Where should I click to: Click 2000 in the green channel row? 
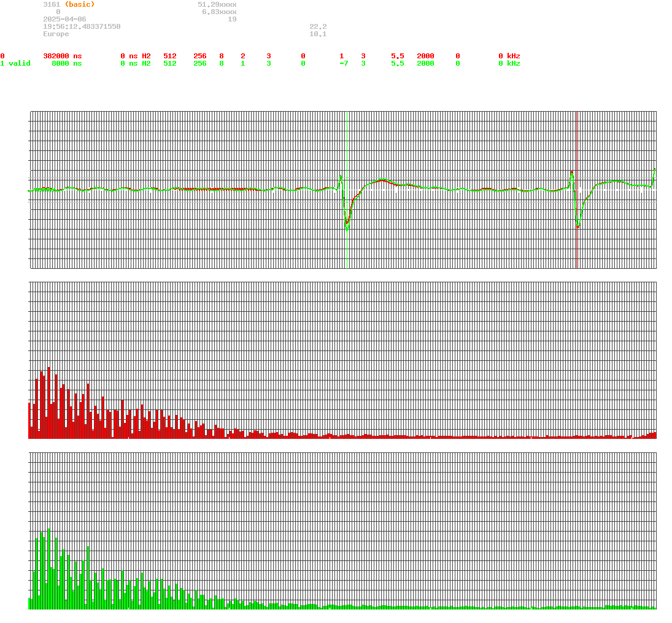pos(425,63)
